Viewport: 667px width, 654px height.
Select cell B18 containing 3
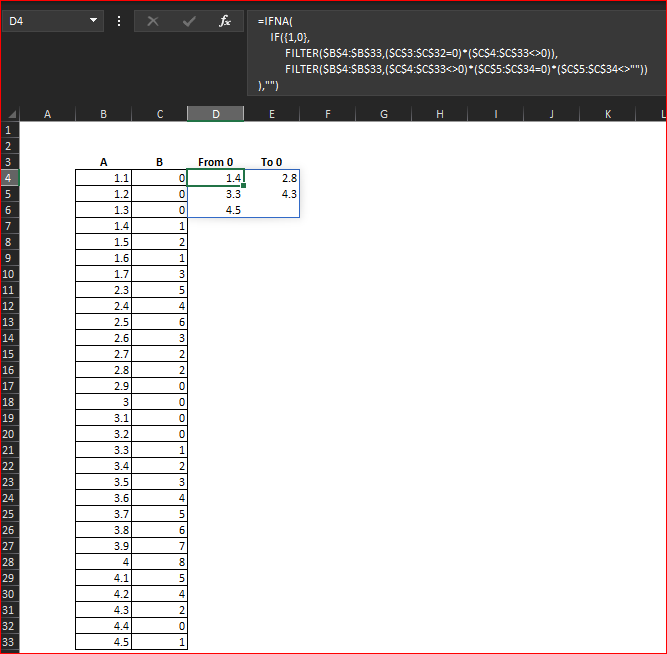pos(103,402)
